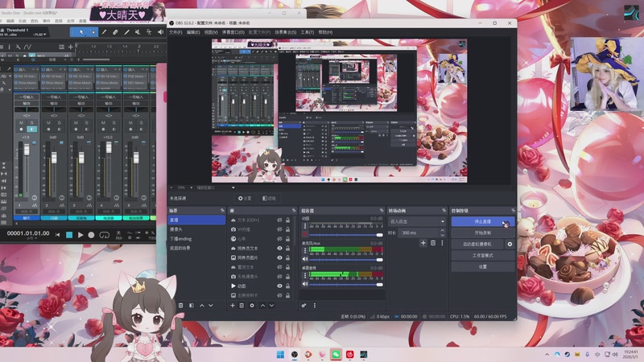Decrease transition duration with down arrow
This screenshot has height=362, width=644.
click(x=442, y=235)
